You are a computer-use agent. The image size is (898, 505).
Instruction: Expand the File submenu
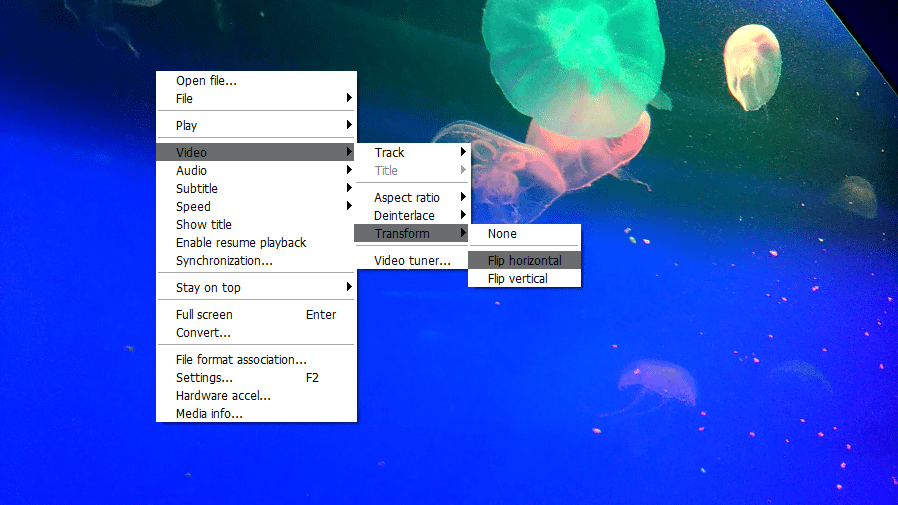click(x=256, y=98)
